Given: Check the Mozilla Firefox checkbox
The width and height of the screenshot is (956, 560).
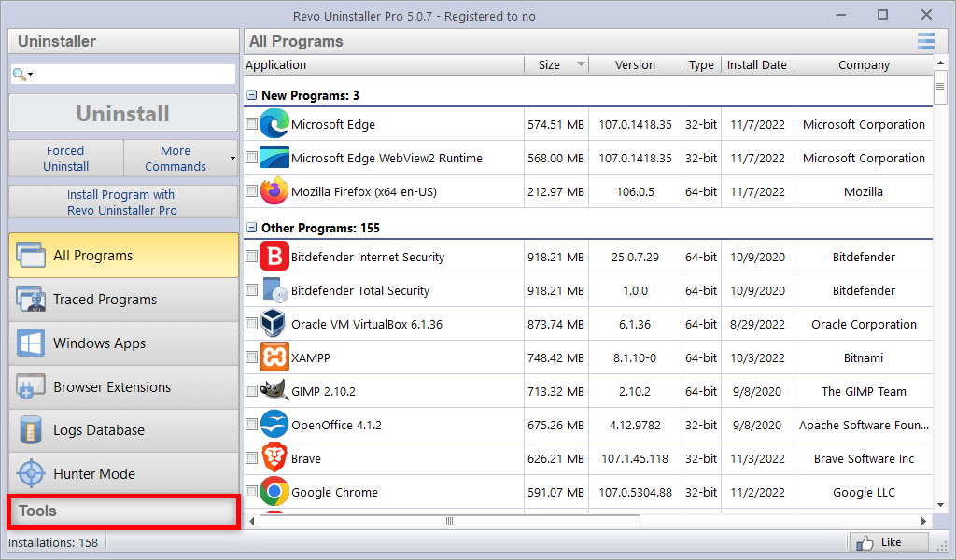Looking at the screenshot, I should pyautogui.click(x=251, y=190).
